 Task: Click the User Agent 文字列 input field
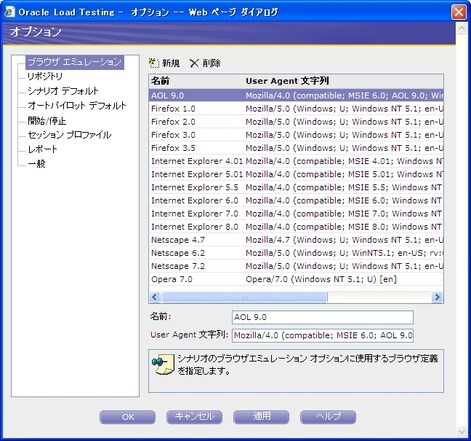tap(323, 335)
